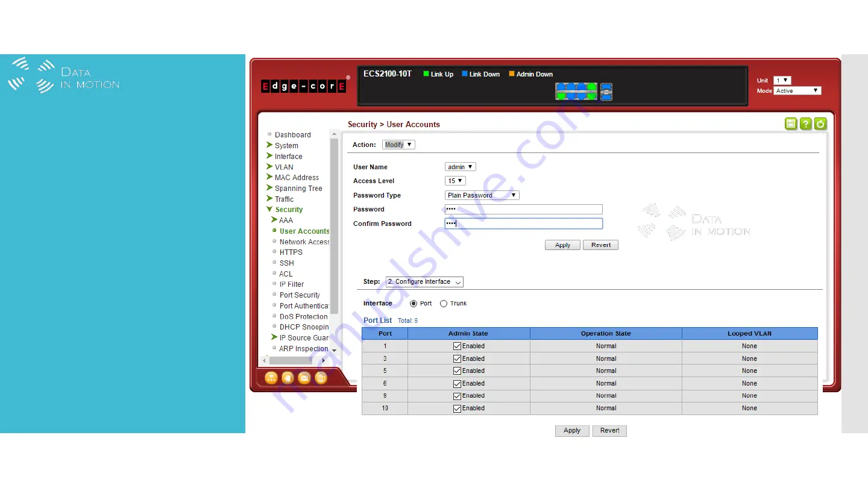
Task: Open the DoS Protection menu item
Action: pos(304,316)
